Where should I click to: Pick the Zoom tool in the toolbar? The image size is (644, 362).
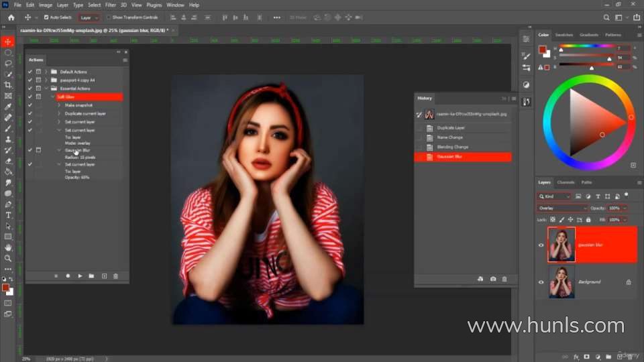coord(8,258)
